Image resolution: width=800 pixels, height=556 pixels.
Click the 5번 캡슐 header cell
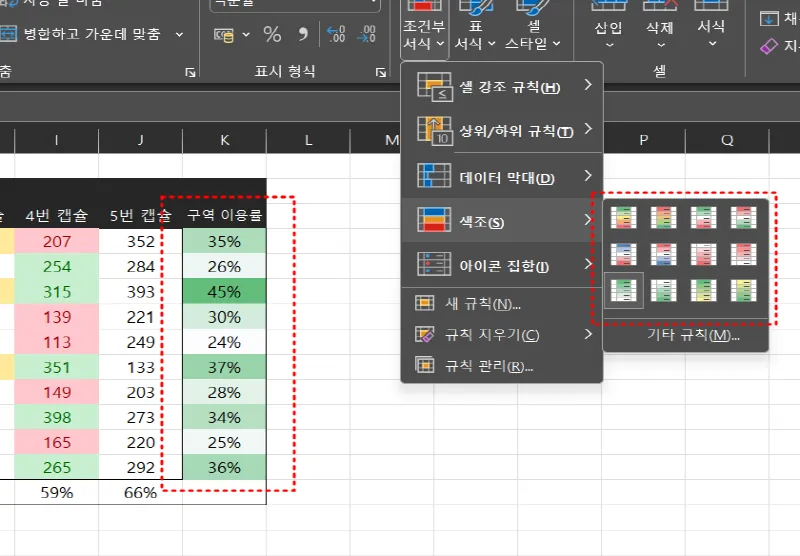pos(140,215)
